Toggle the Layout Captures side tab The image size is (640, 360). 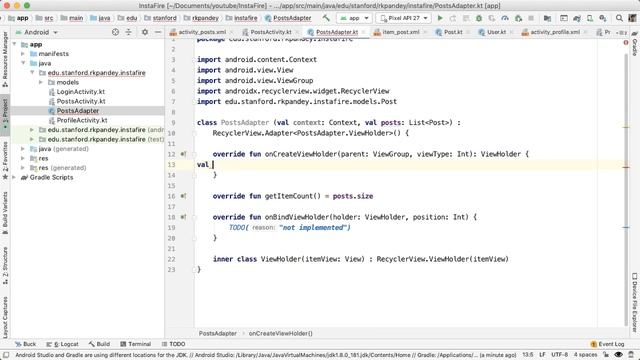pos(5,318)
